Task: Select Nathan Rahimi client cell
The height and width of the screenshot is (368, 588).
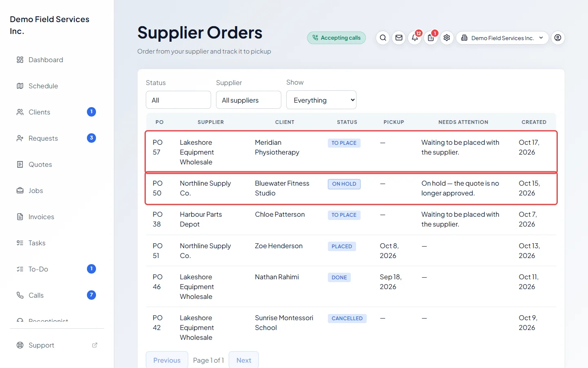Action: tap(277, 277)
